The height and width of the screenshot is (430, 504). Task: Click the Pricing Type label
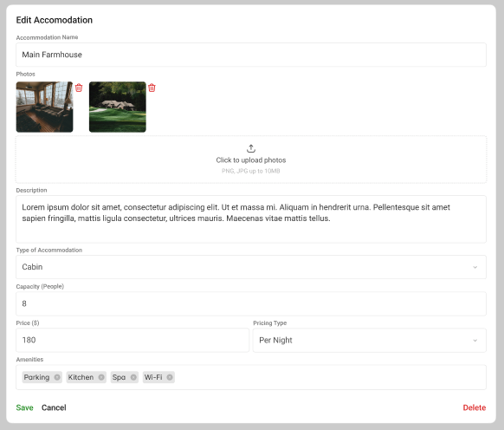269,322
